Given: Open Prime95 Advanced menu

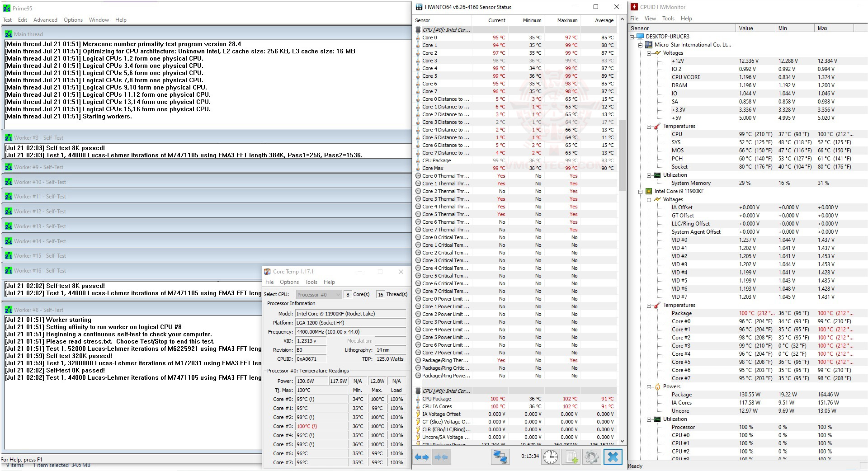Looking at the screenshot, I should tap(45, 20).
